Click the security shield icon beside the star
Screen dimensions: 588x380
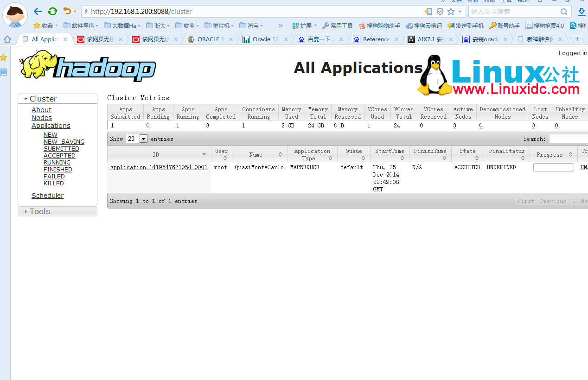click(x=439, y=11)
